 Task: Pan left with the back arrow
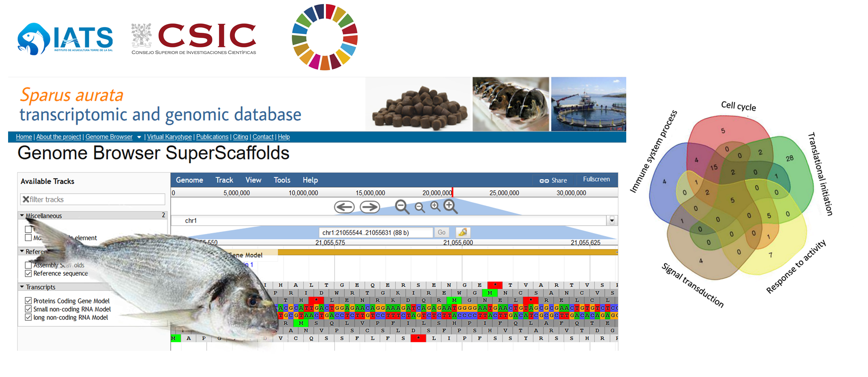click(x=344, y=207)
